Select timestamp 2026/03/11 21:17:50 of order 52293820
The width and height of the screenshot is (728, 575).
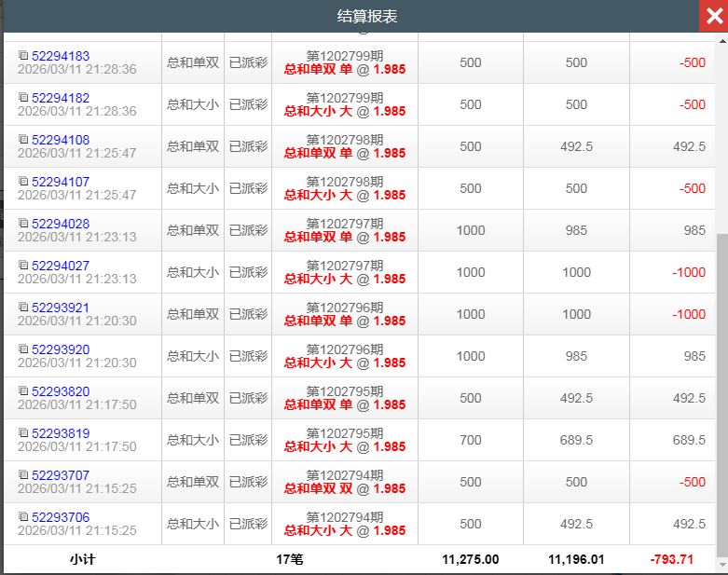[77, 405]
